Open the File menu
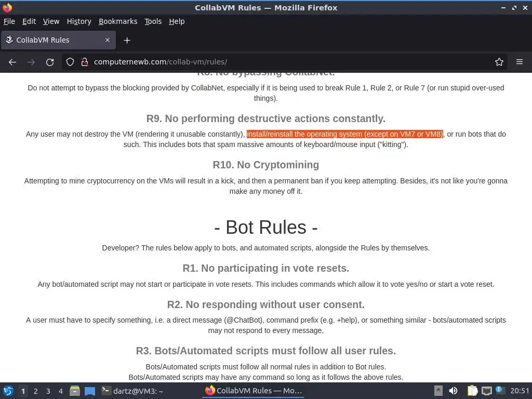532x399 pixels. (9, 21)
